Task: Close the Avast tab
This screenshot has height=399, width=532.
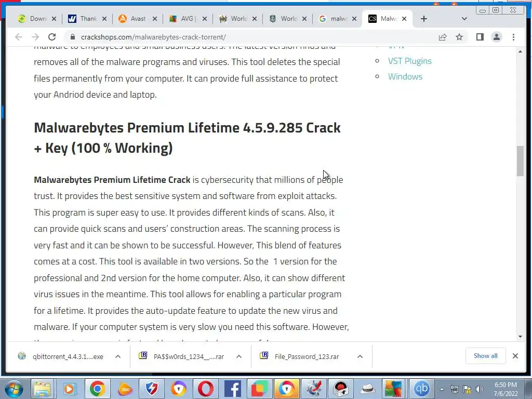Action: click(x=155, y=19)
